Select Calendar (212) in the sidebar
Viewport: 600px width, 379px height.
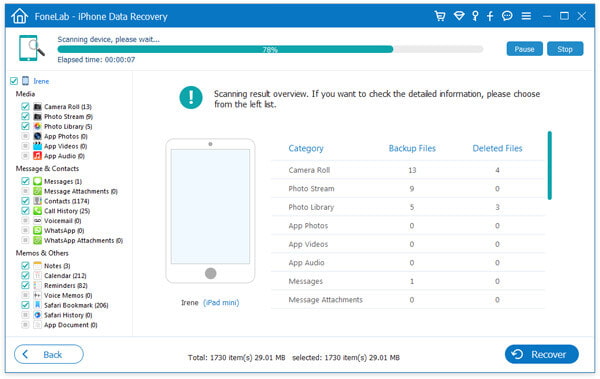pyautogui.click(x=65, y=276)
